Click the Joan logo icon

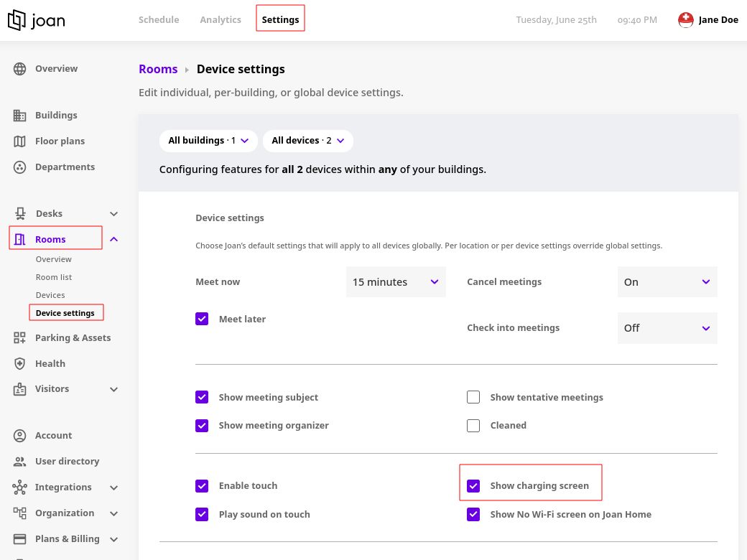tap(17, 20)
